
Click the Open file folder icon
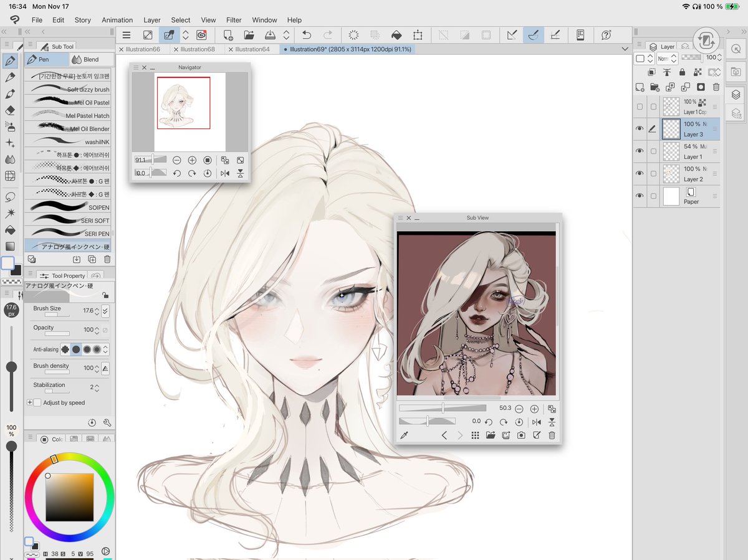coord(249,36)
